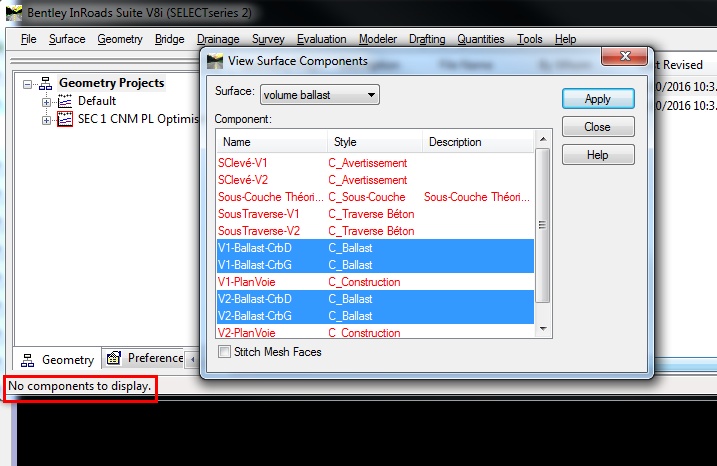This screenshot has height=466, width=717.
Task: Expand the SEC 1 CNM PL tree node
Action: pyautogui.click(x=46, y=120)
